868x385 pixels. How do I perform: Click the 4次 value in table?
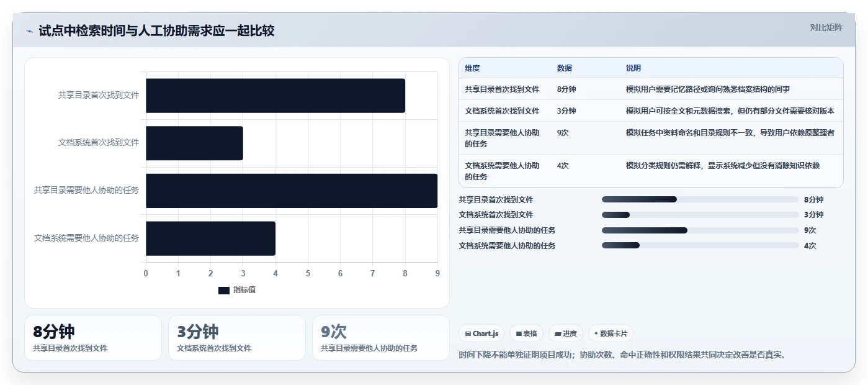[x=563, y=166]
